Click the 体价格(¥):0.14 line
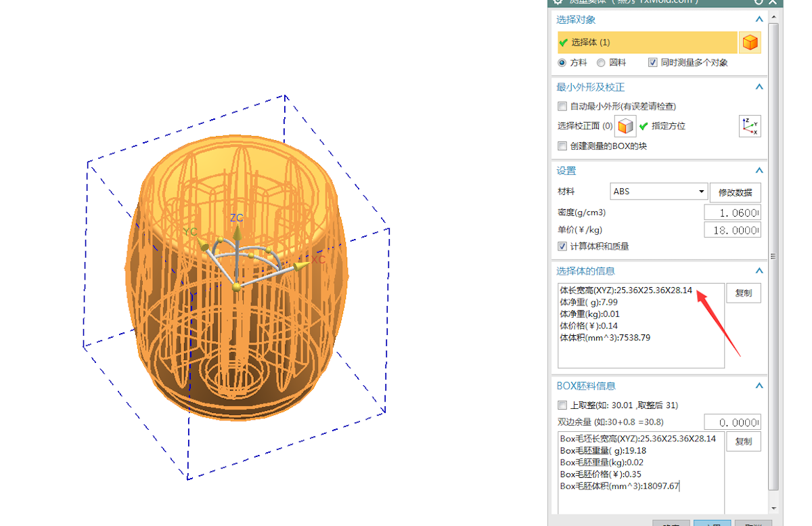The image size is (812, 526). [589, 326]
